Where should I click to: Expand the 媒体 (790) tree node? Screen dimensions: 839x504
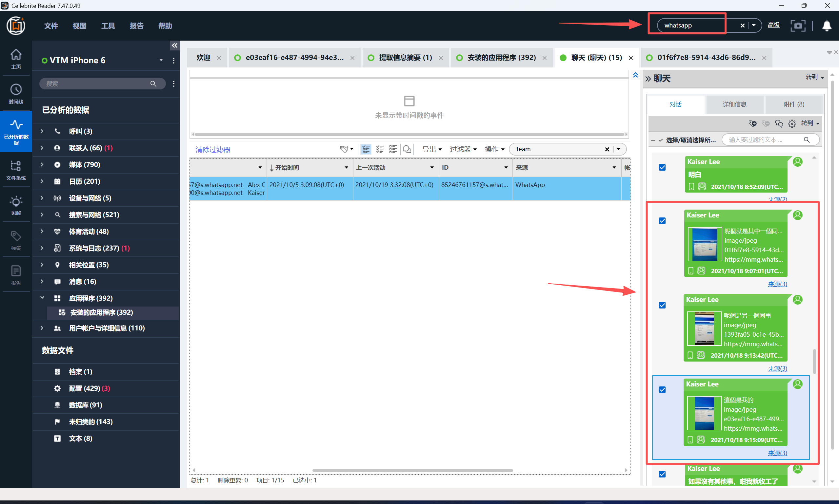[42, 164]
